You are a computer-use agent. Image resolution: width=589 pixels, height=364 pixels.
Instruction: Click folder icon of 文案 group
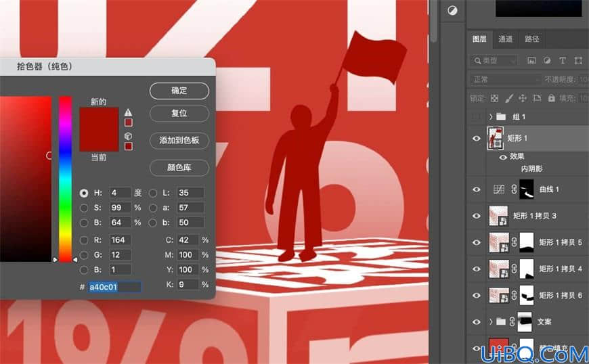click(501, 321)
